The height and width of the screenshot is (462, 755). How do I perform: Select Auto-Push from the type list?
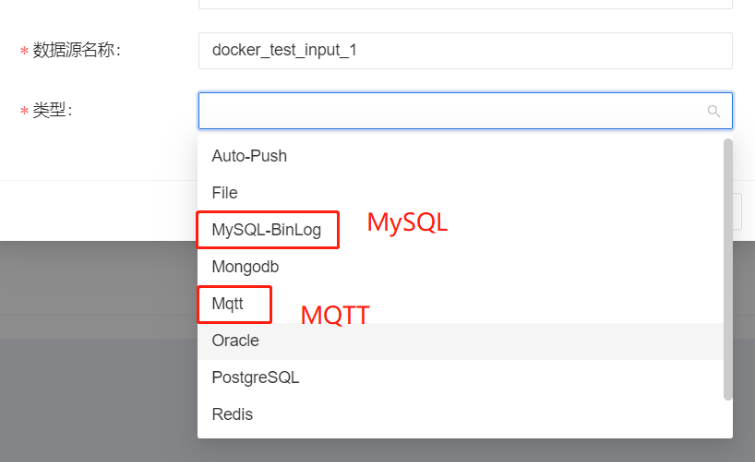460,156
